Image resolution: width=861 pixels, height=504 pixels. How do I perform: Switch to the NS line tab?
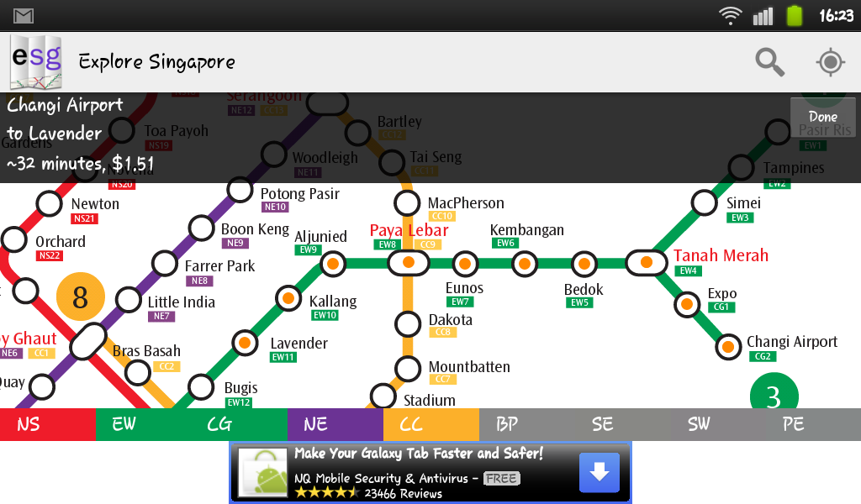[48, 424]
